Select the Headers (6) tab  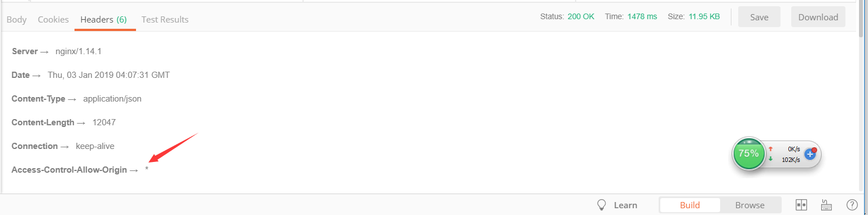point(104,19)
